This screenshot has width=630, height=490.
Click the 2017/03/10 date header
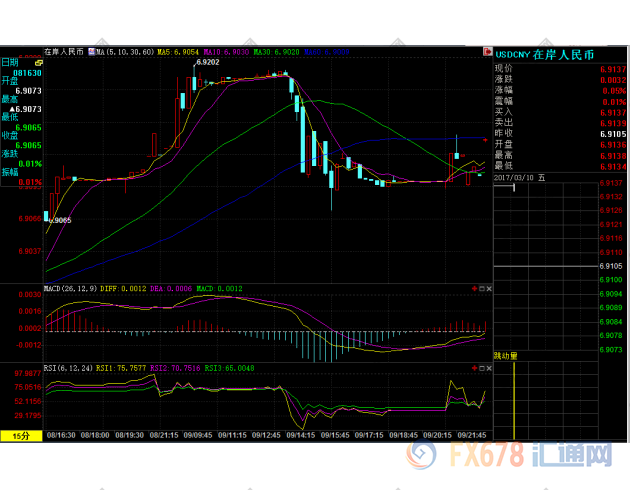[526, 176]
